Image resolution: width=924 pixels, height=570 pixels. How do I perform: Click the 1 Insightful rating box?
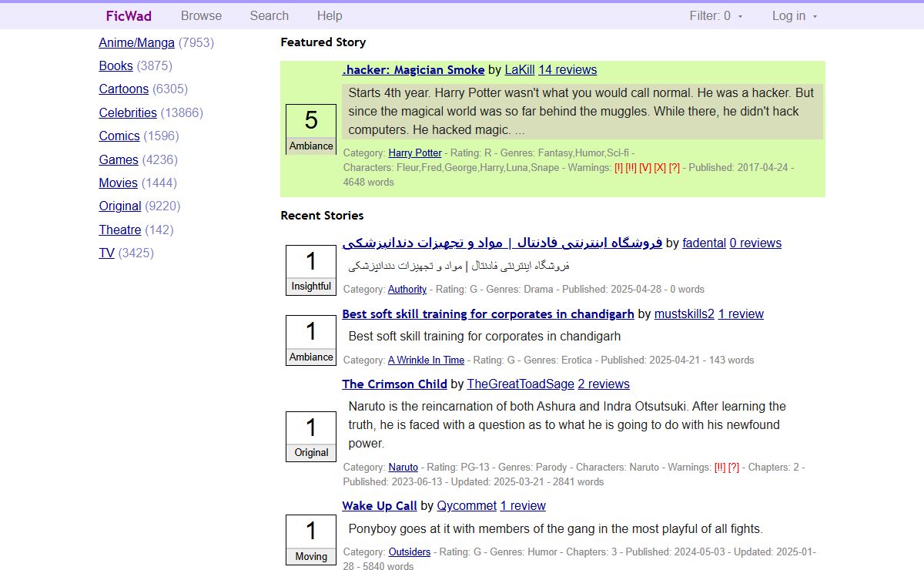pos(311,270)
